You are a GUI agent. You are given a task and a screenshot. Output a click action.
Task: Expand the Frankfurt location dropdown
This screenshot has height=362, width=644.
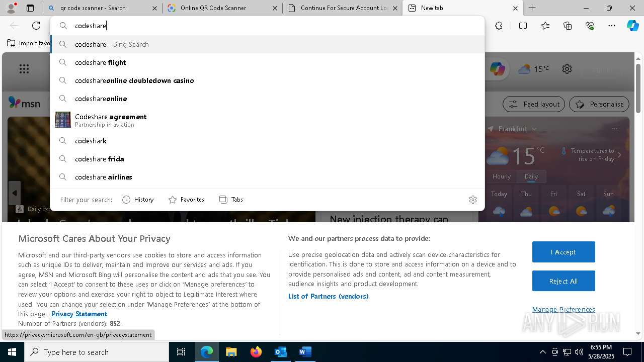coord(534,129)
